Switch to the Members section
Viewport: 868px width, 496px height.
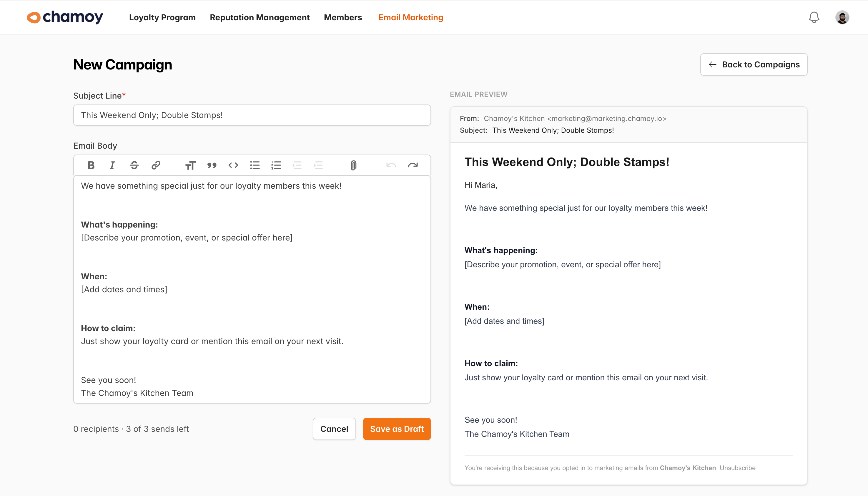pyautogui.click(x=343, y=17)
